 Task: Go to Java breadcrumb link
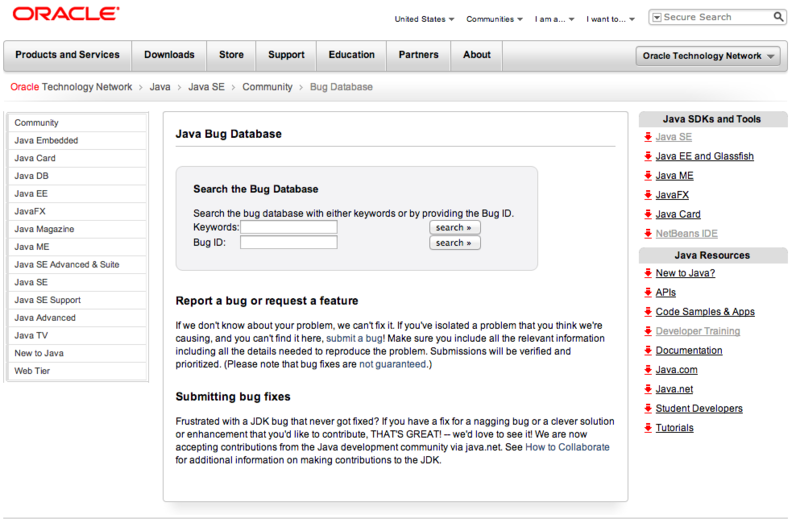point(160,87)
